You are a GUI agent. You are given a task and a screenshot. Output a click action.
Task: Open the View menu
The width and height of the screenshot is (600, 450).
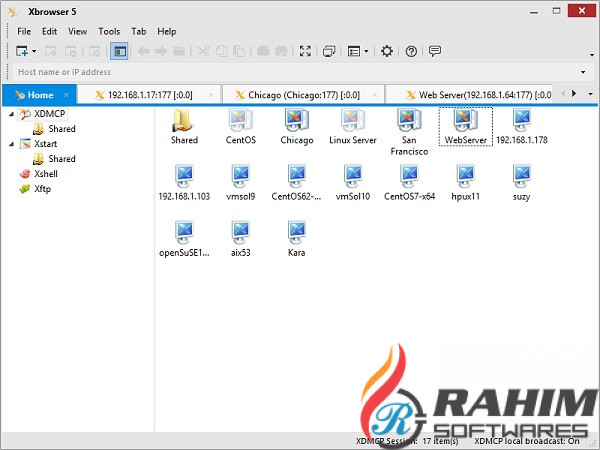coord(77,31)
